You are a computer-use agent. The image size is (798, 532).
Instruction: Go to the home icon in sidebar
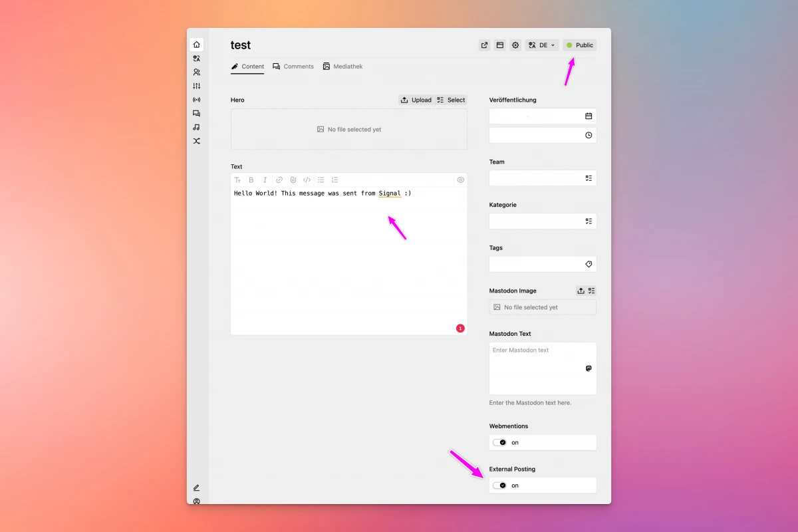click(x=196, y=45)
